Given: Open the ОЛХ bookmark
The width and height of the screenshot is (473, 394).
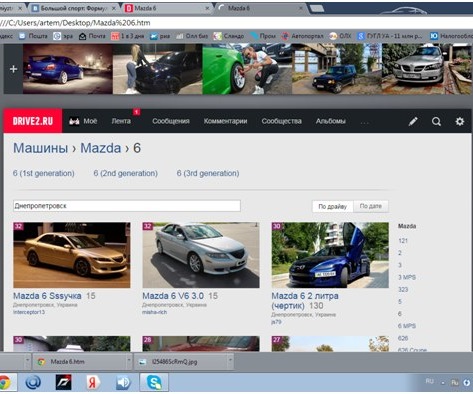Looking at the screenshot, I should (340, 36).
